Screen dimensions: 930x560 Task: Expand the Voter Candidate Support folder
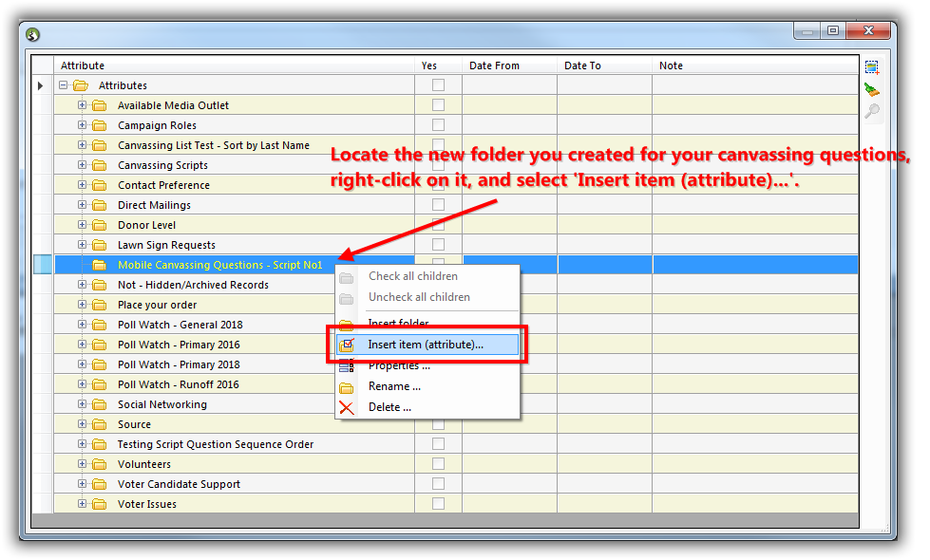(83, 483)
